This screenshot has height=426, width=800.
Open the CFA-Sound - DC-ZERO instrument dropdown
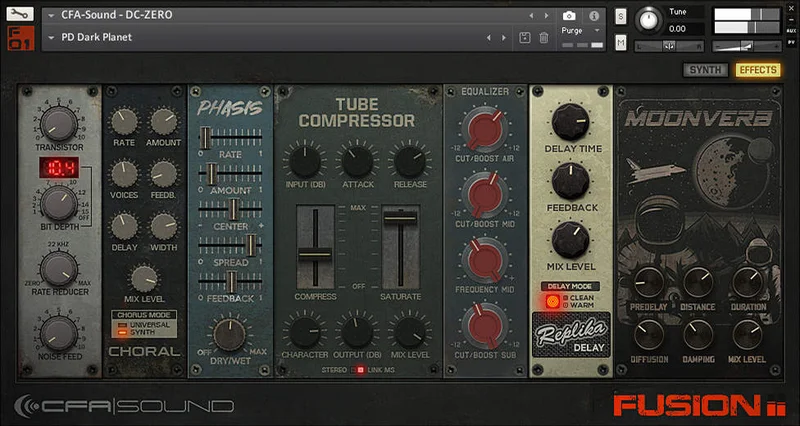pos(51,15)
